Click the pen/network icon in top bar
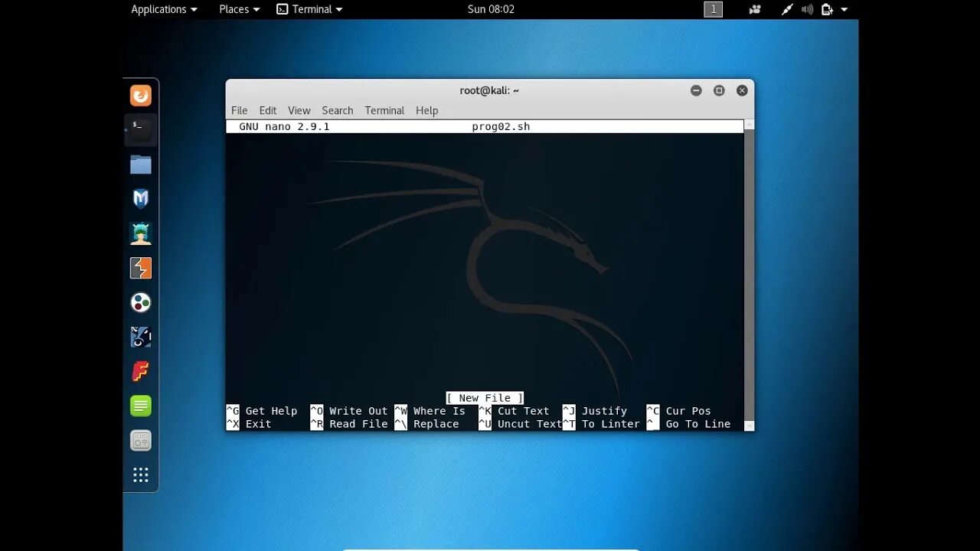This screenshot has width=980, height=551. [x=787, y=9]
